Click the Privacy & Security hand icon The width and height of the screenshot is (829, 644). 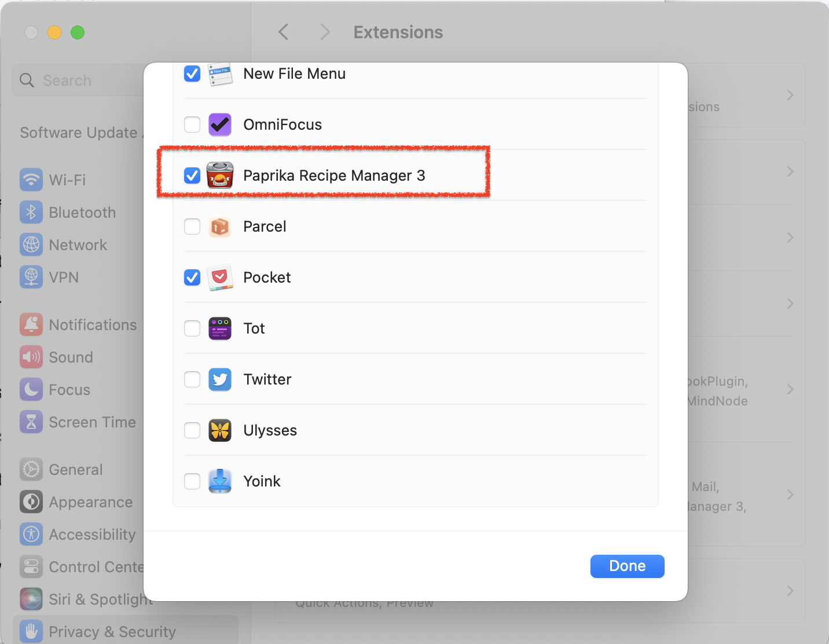point(31,632)
